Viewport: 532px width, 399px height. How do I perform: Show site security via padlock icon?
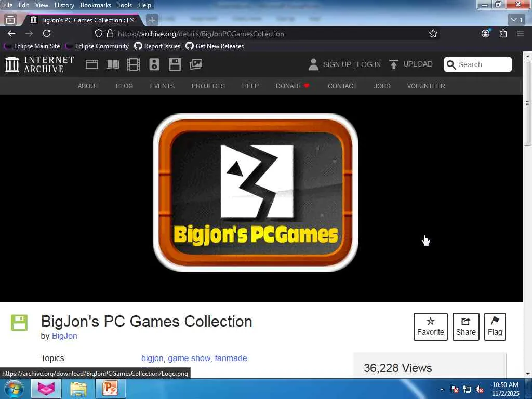pos(110,34)
